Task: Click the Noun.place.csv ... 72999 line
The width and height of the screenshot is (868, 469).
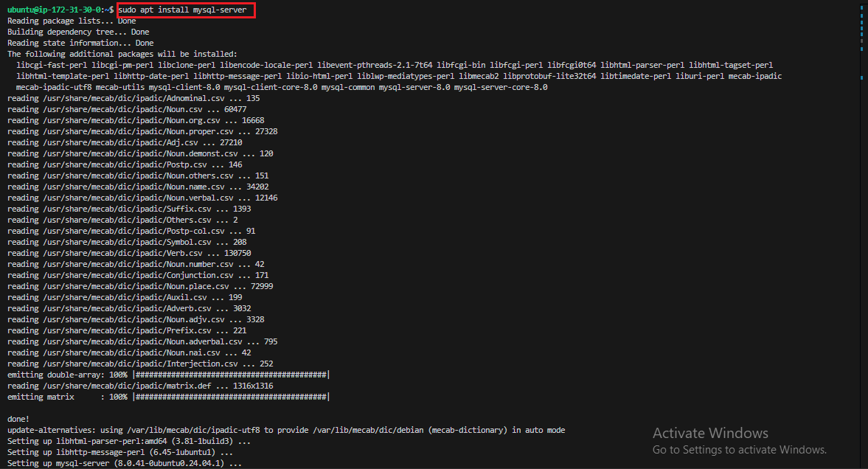Action: (x=140, y=287)
